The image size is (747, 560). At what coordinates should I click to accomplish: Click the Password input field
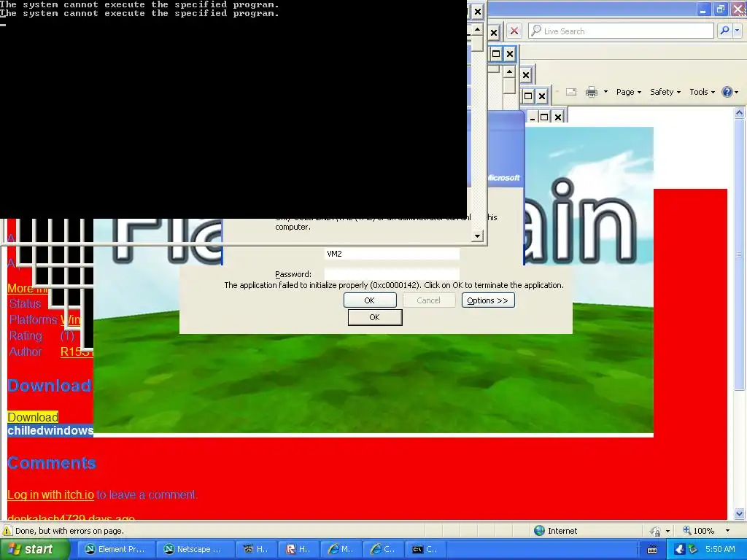point(392,274)
